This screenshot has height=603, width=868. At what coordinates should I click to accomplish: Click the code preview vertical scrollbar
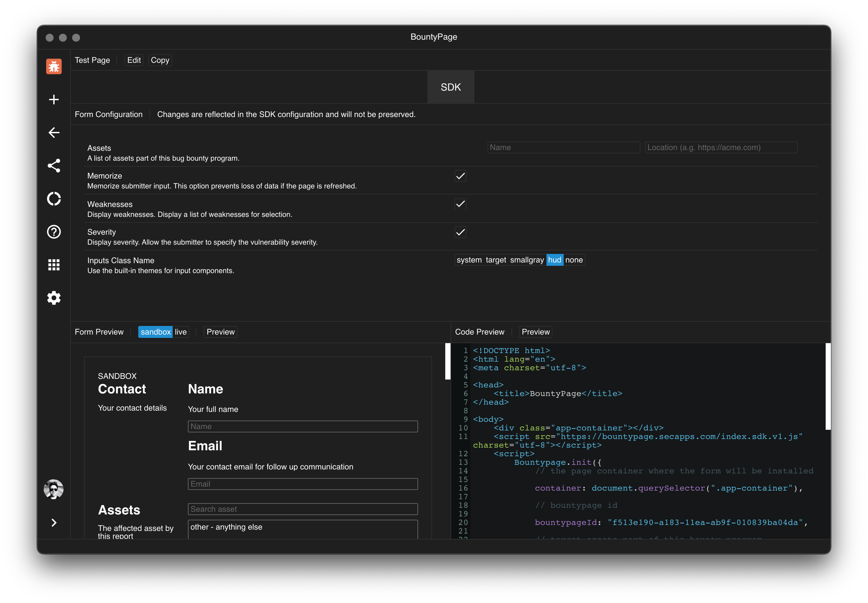coord(828,386)
